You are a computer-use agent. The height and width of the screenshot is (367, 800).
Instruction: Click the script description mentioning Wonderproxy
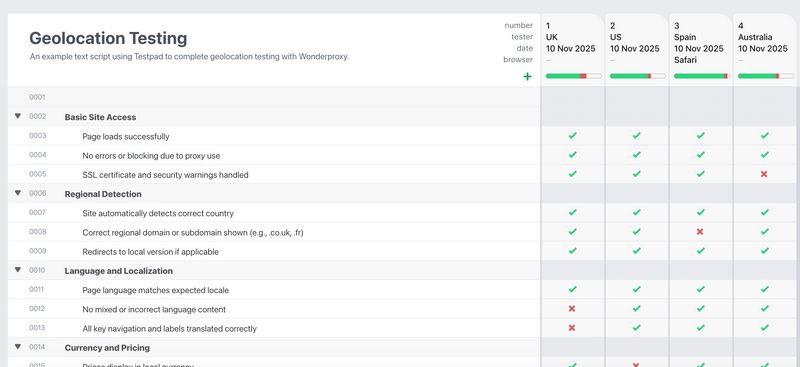click(x=189, y=57)
